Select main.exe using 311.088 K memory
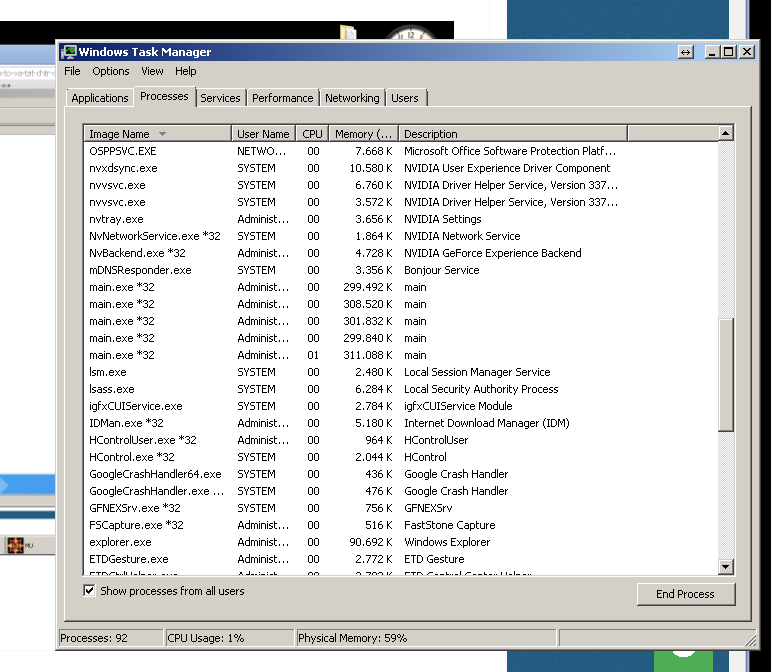The width and height of the screenshot is (771, 672). point(401,355)
